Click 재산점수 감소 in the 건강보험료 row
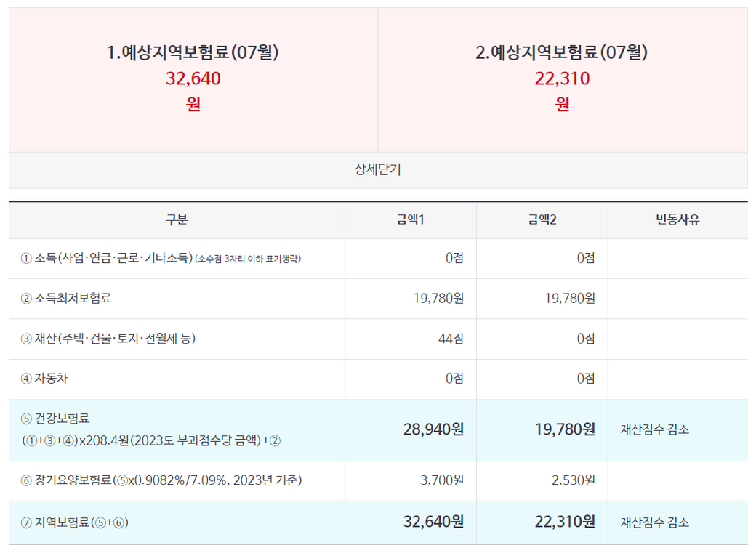Screen dimensions: 756x553 click(x=654, y=429)
